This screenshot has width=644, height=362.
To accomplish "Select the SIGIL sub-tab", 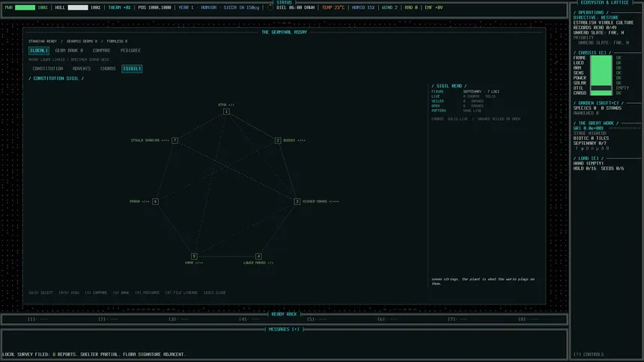I will point(132,69).
